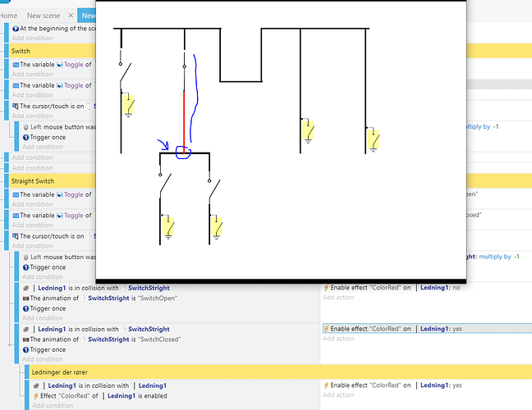Add condition below 'Effect ColorRed is enabled'

(53, 406)
